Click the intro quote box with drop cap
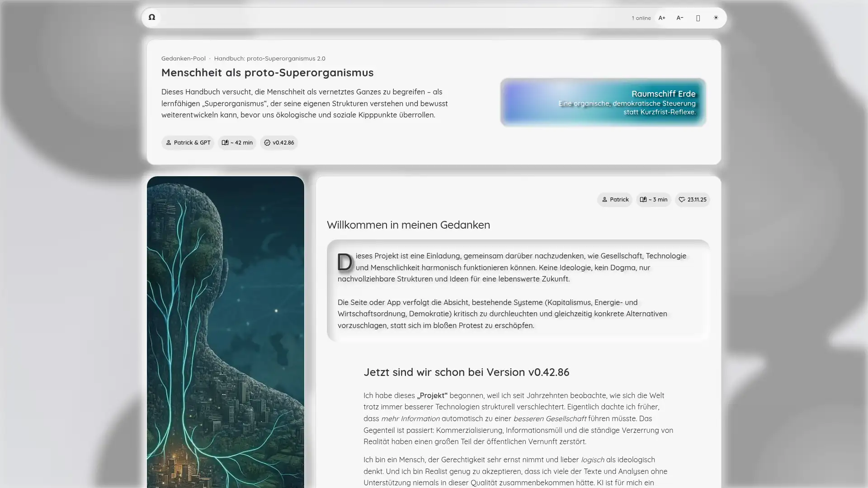 coord(518,291)
